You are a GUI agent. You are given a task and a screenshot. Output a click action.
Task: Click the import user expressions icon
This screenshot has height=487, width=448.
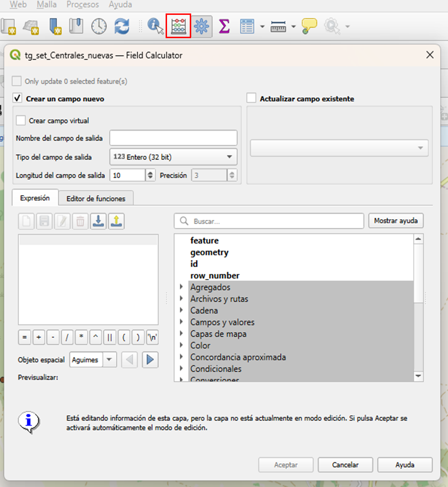[x=98, y=221]
